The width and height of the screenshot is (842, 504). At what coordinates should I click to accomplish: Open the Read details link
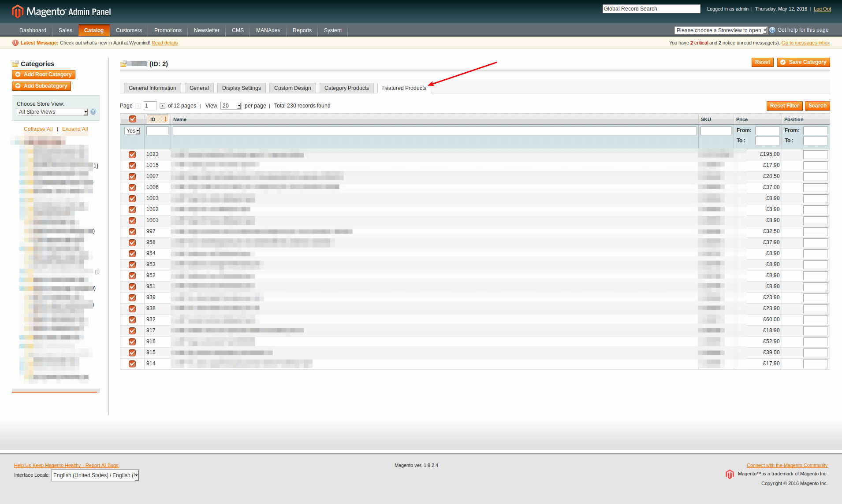click(x=165, y=43)
